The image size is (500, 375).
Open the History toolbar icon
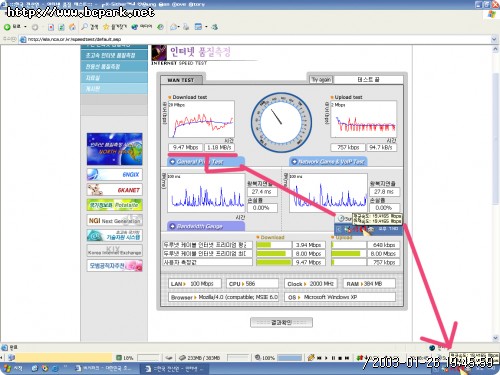(160, 27)
